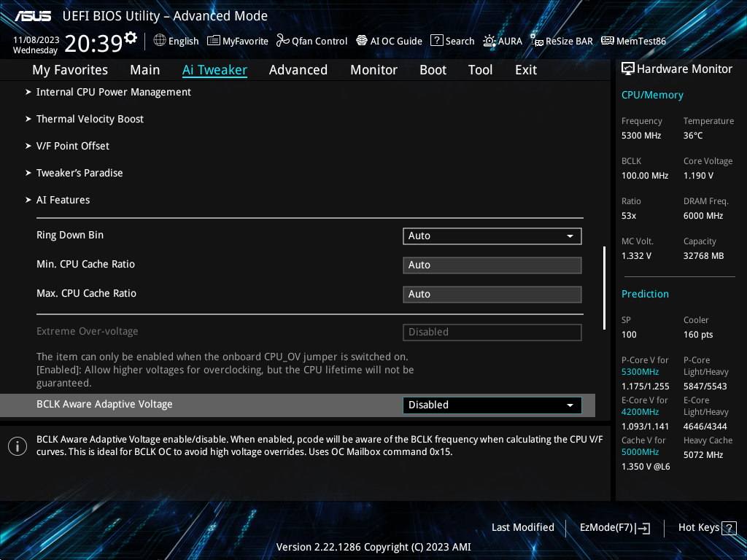Screen dimensions: 747x560
Task: Go to the Advanced tab
Action: point(298,70)
